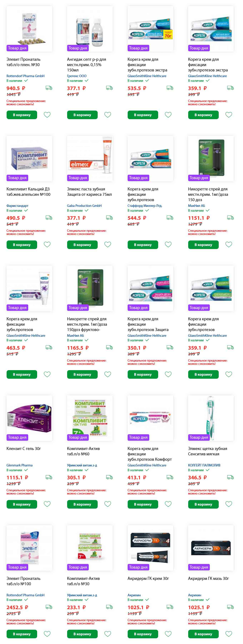Click truck icon for Элмекс щетка зубная
Viewport: 243px width, 644px height.
point(231,477)
